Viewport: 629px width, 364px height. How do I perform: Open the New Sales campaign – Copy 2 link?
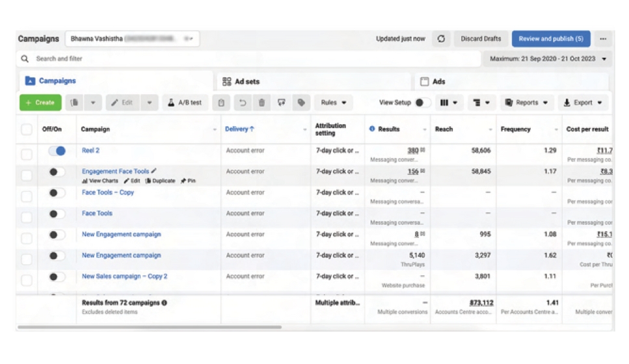click(124, 276)
